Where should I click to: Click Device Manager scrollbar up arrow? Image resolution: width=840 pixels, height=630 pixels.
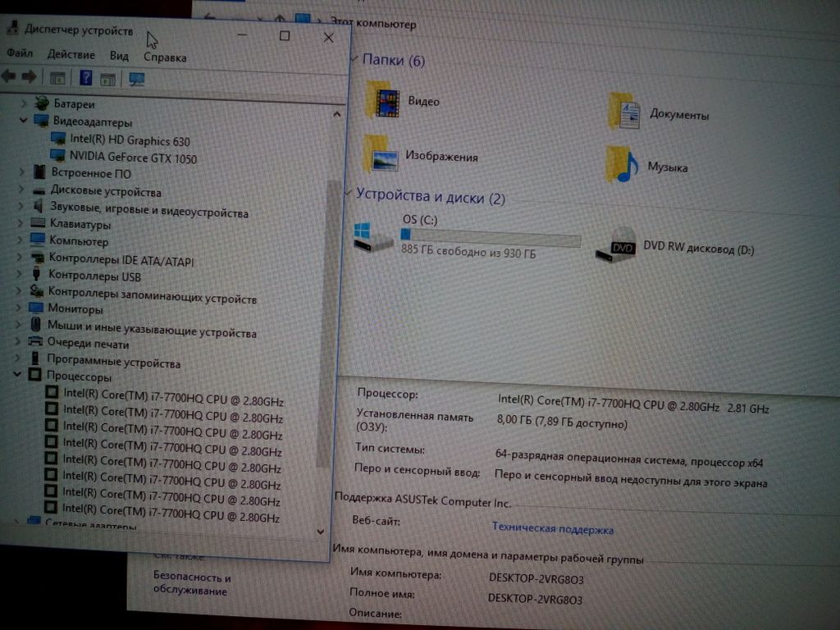(336, 114)
